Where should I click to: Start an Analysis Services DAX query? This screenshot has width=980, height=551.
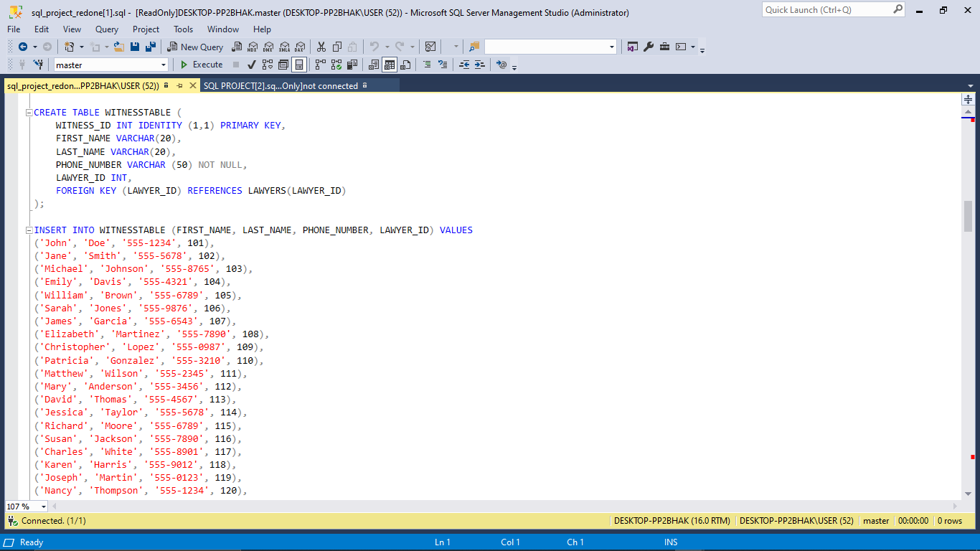[300, 47]
